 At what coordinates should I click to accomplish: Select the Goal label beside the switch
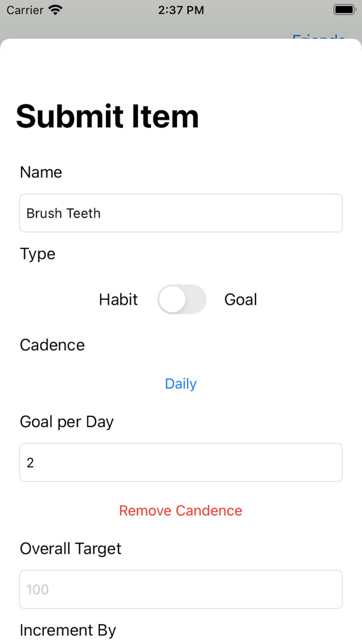[x=240, y=299]
